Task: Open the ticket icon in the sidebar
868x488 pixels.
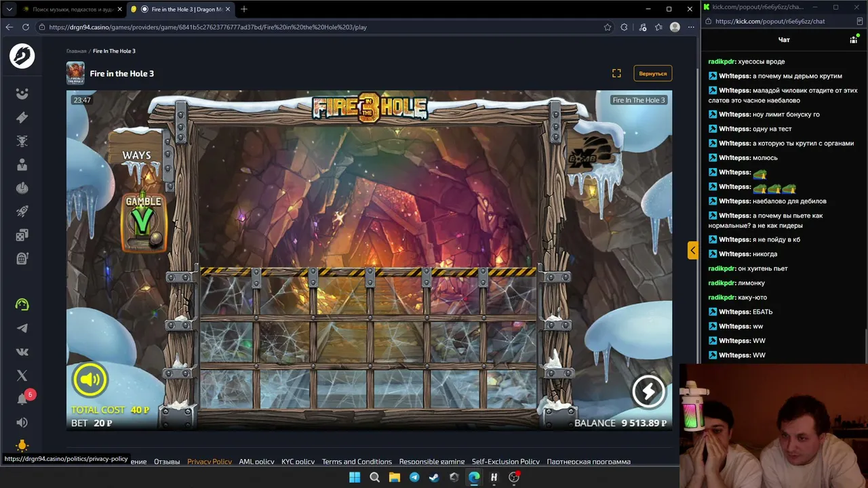Action: point(22,117)
